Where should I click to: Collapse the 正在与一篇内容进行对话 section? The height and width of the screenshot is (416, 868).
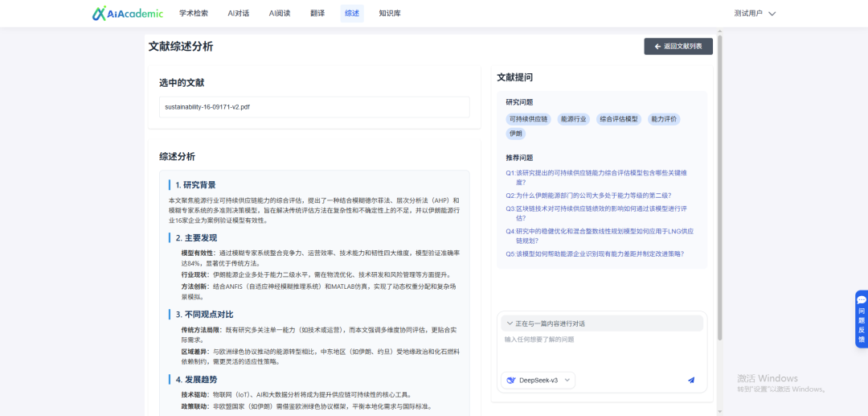click(507, 323)
